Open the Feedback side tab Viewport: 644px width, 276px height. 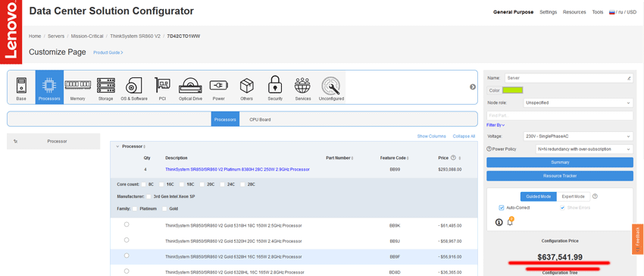coord(638,240)
